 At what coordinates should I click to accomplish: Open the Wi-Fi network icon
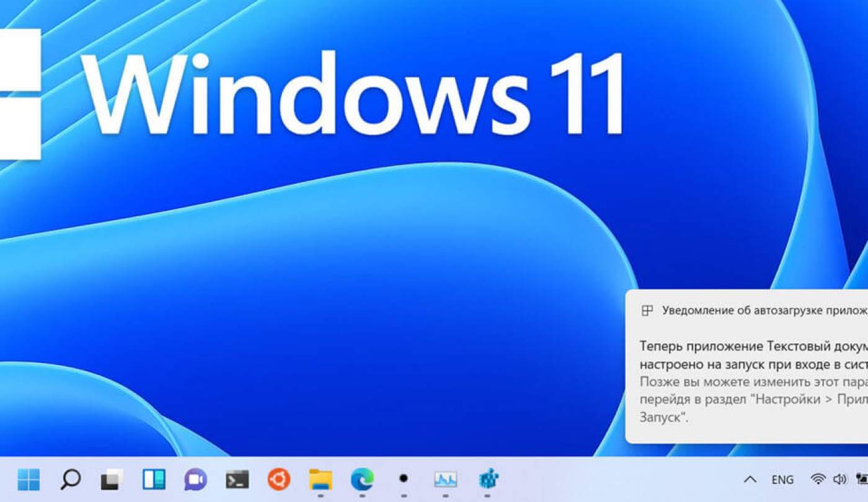click(818, 479)
